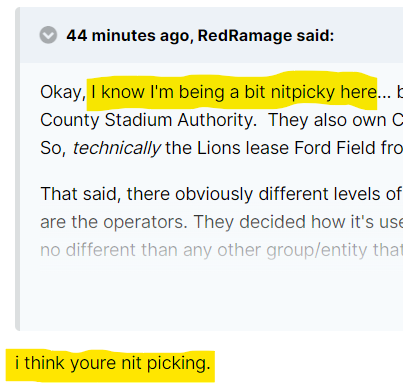The width and height of the screenshot is (403, 386).
Task: Expand the faded 'no different than any other group/entity' text
Action: [221, 250]
